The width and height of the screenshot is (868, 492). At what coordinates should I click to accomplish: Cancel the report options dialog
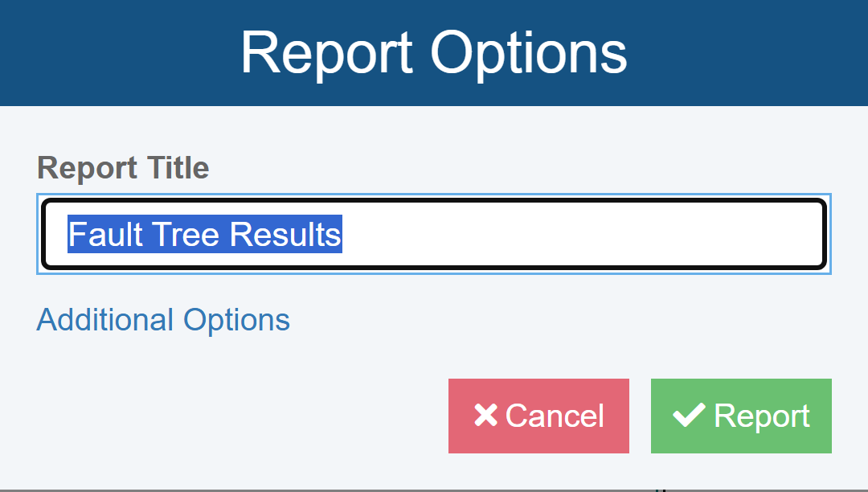pyautogui.click(x=538, y=416)
